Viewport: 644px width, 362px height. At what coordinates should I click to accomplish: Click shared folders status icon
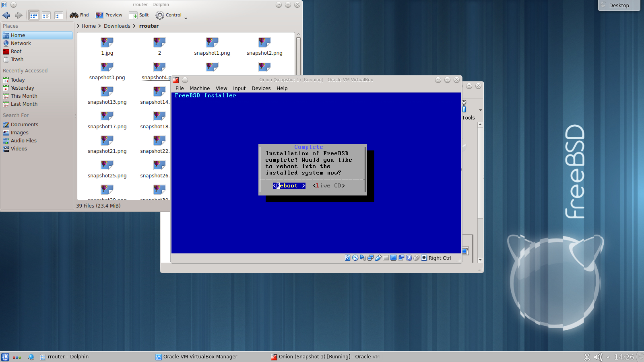tap(386, 258)
